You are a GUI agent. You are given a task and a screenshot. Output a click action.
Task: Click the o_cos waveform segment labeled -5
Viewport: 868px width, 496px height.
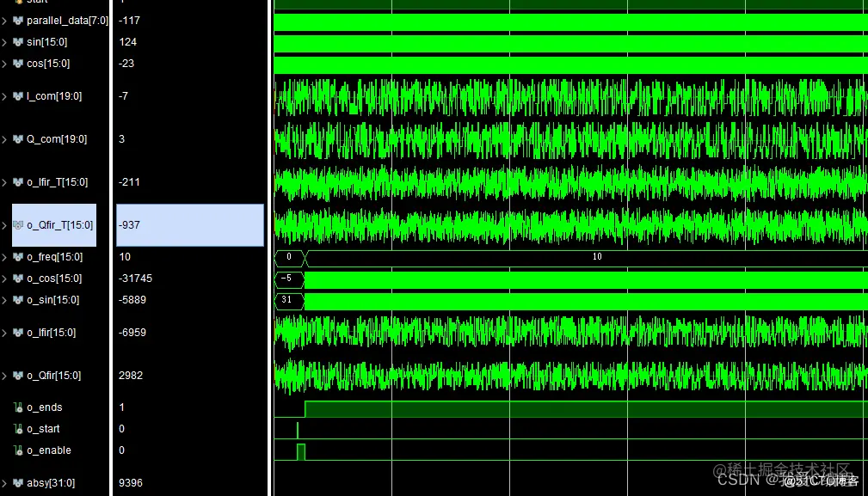point(289,279)
